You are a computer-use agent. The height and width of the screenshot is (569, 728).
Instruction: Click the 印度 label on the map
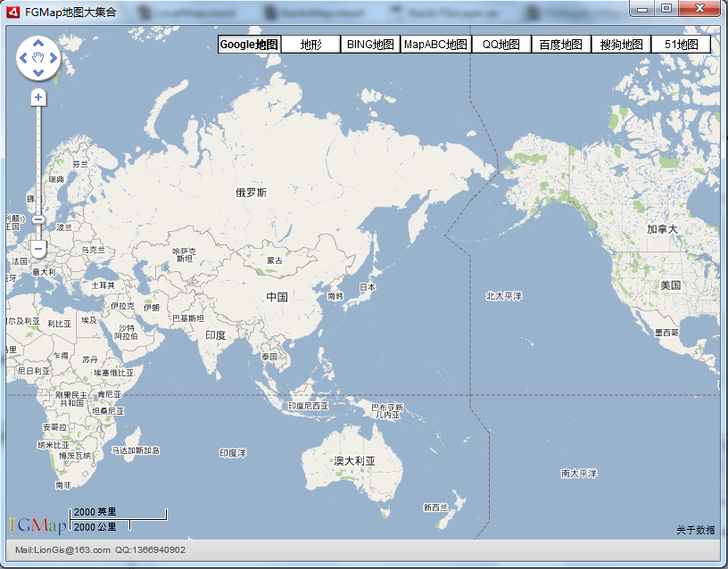215,335
